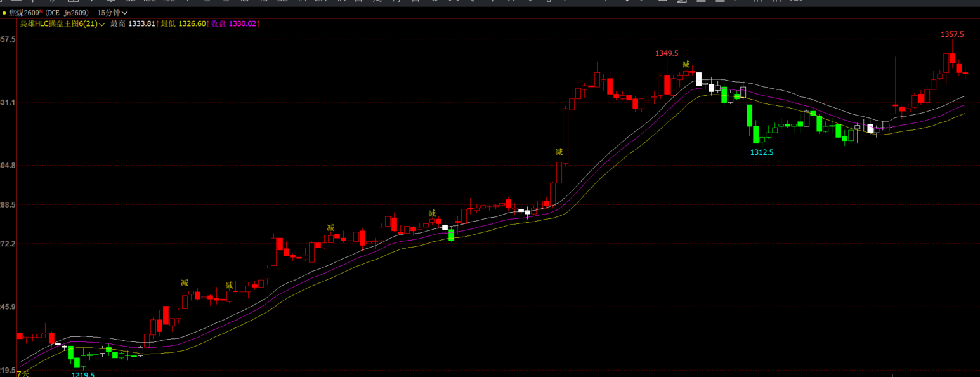Screen dimensions: 980x377
Task: Click the 1312.5 low price label
Action: [x=762, y=152]
